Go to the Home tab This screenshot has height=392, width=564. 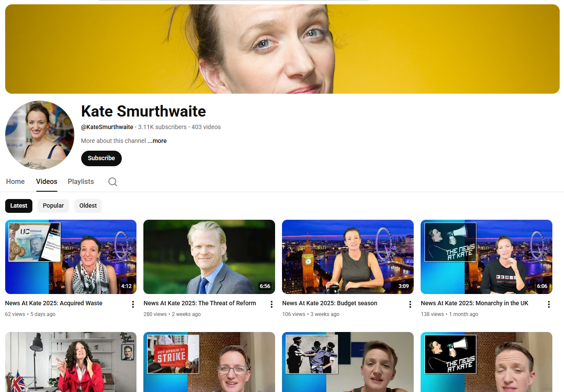point(16,181)
